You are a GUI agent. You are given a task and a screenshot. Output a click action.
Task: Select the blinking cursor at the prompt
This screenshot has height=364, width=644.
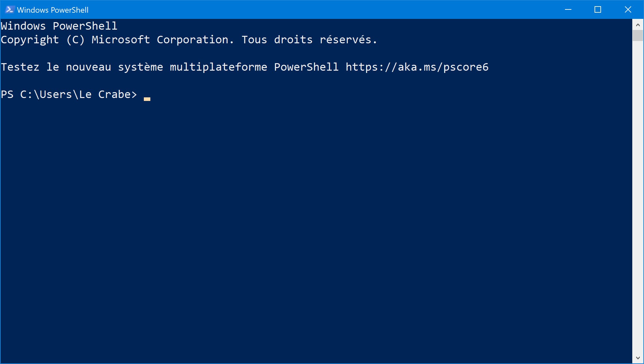(x=147, y=98)
